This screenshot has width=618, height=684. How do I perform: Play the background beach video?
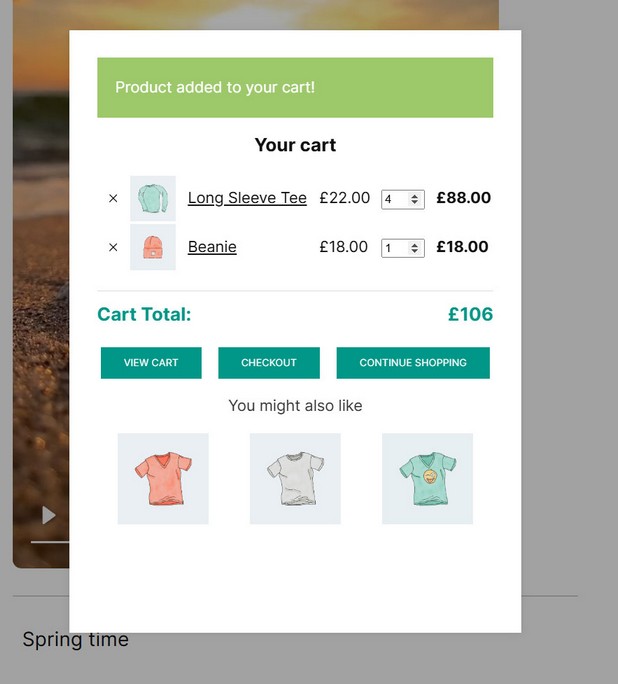point(48,515)
